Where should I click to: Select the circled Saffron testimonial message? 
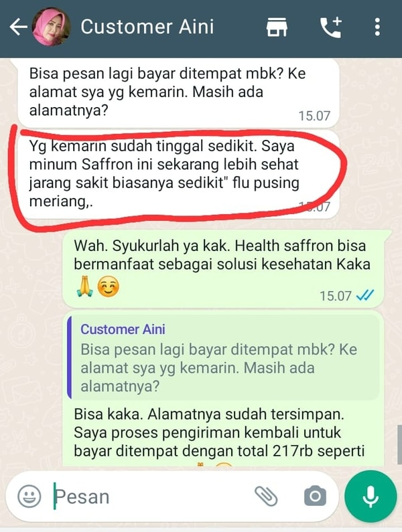pyautogui.click(x=178, y=174)
